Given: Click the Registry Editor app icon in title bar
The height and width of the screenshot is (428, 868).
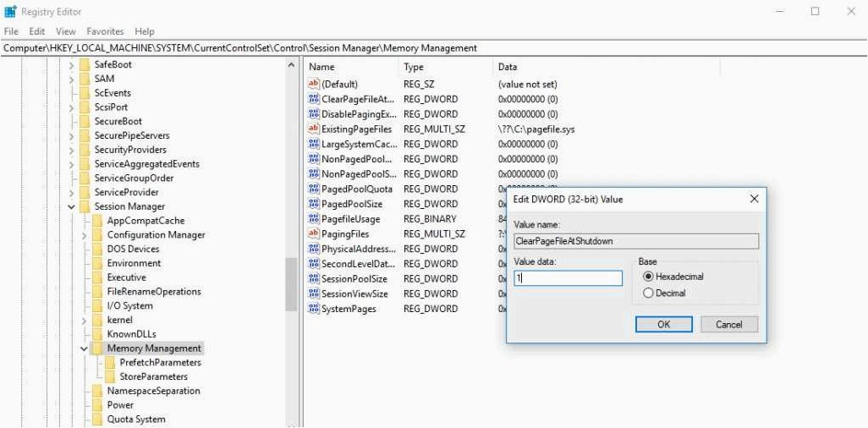Looking at the screenshot, I should coord(10,11).
